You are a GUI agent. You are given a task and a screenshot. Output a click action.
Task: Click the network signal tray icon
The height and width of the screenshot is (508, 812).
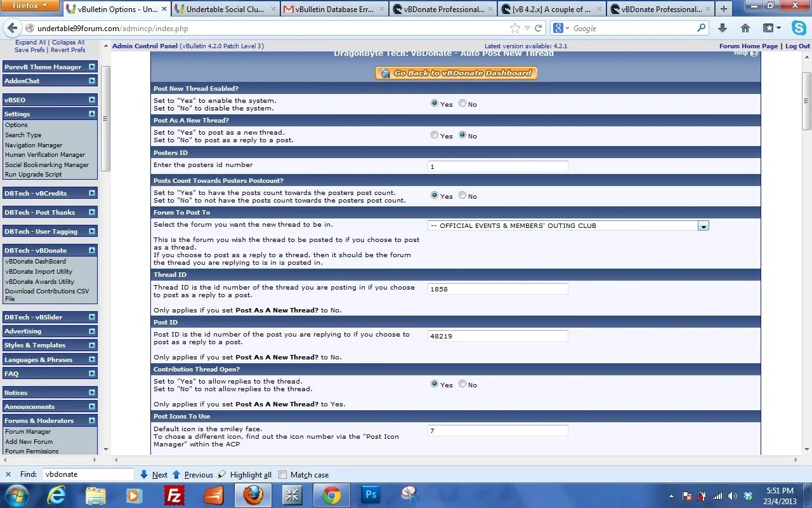coord(717,495)
